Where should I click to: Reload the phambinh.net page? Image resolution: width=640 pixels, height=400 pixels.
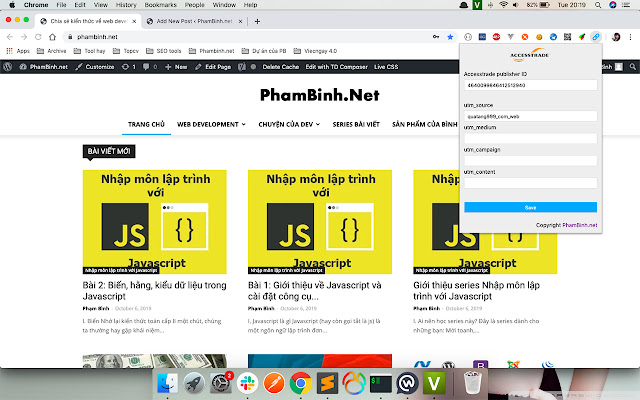tap(38, 37)
